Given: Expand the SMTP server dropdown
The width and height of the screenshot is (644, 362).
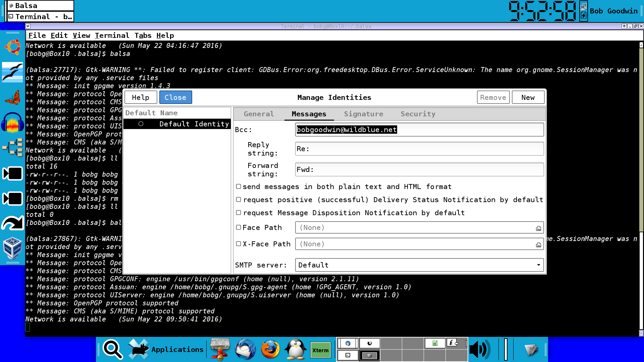Looking at the screenshot, I should pos(419,265).
